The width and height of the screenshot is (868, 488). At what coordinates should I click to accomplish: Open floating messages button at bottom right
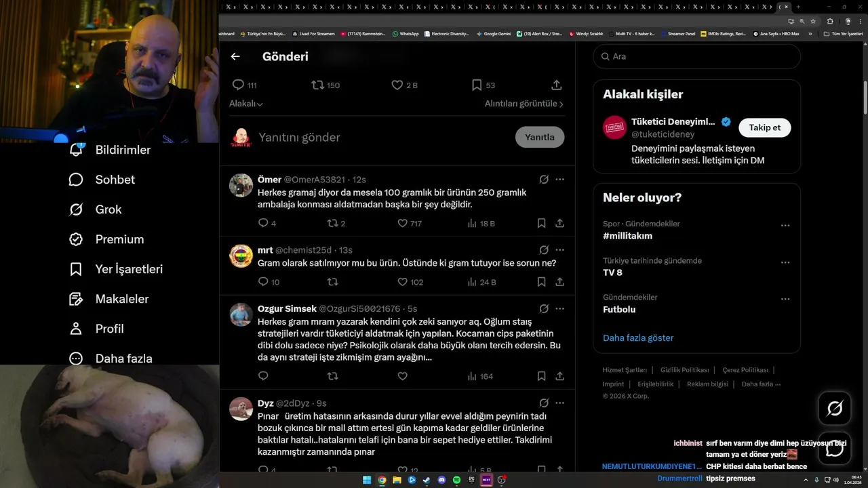(835, 449)
